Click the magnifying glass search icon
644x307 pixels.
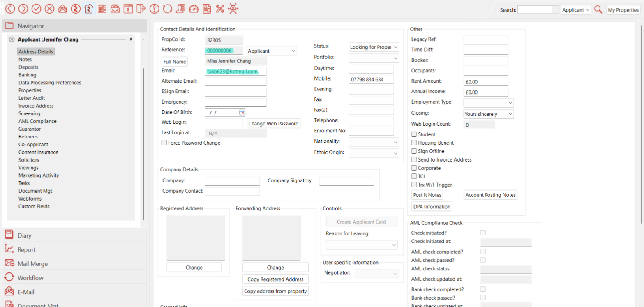[x=598, y=10]
